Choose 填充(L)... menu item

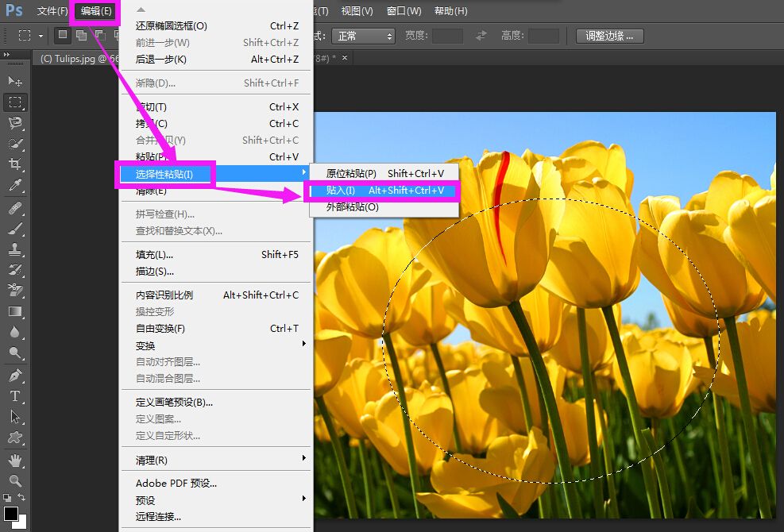tap(217, 255)
